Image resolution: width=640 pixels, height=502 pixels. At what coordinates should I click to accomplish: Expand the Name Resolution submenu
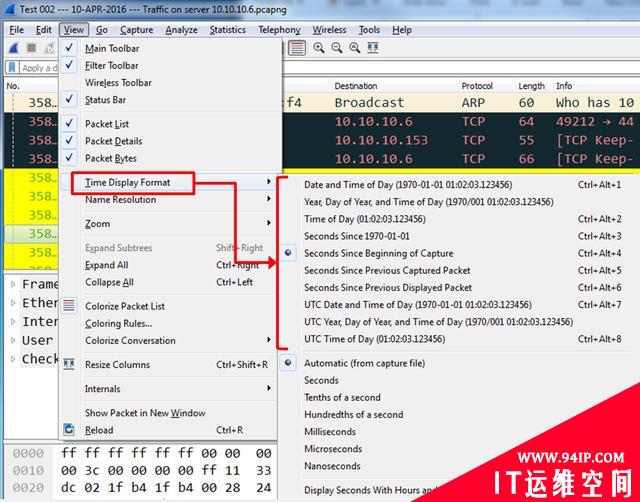pyautogui.click(x=120, y=199)
